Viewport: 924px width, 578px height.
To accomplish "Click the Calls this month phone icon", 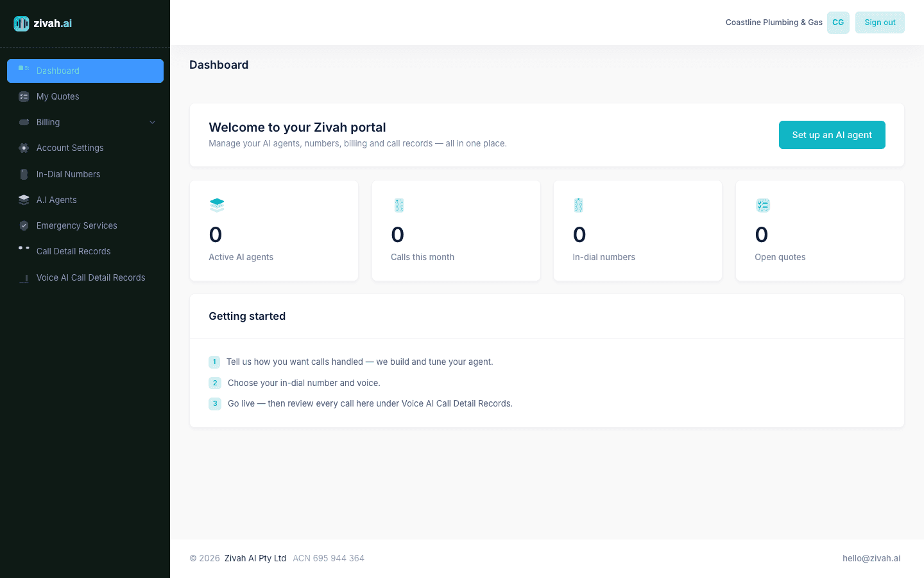I will tap(398, 205).
